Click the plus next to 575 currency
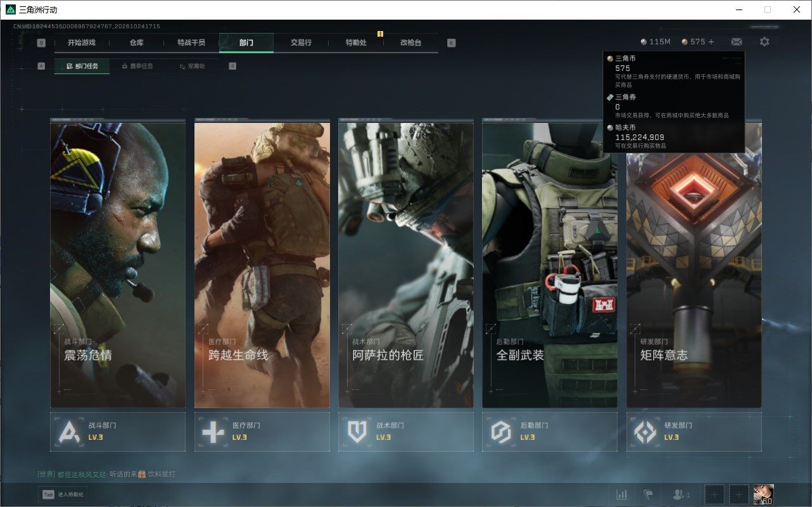The width and height of the screenshot is (812, 507). point(711,42)
